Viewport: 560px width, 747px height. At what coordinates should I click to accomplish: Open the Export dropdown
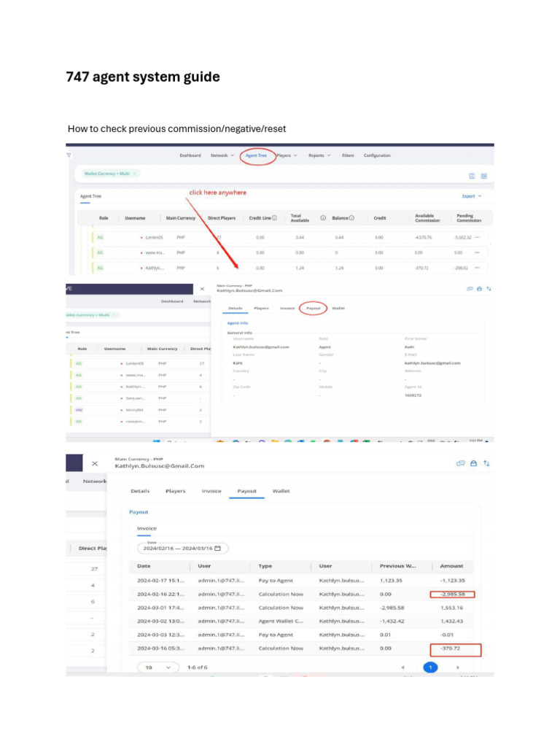(x=472, y=196)
